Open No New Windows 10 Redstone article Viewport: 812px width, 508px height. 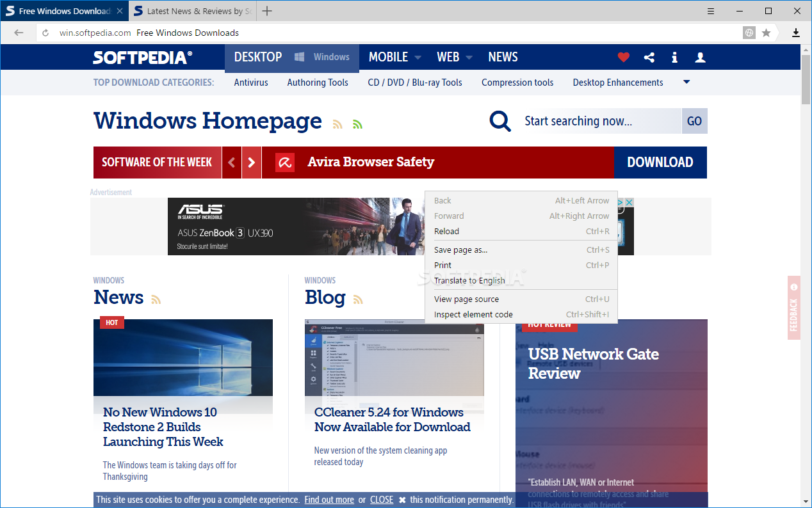pos(163,427)
